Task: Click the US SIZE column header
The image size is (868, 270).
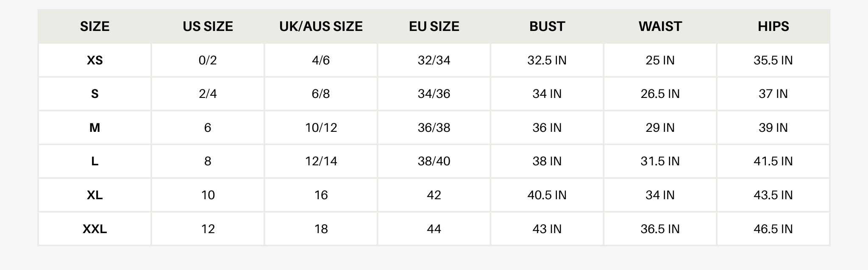Action: coord(208,26)
